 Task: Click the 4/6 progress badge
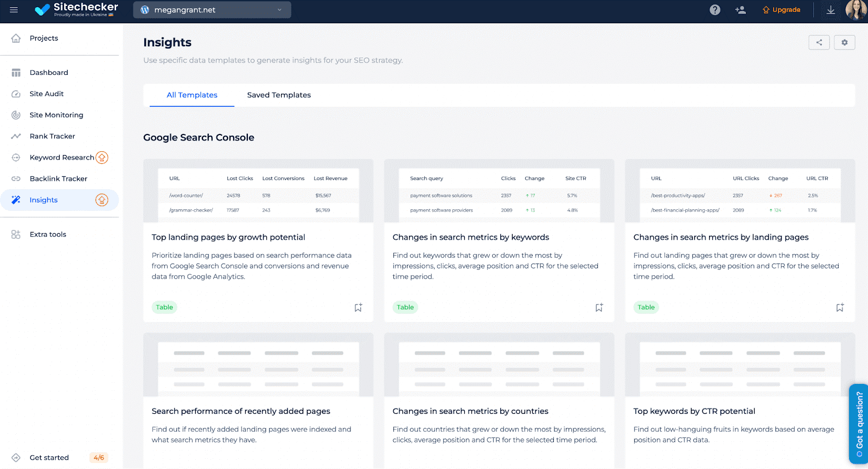point(99,458)
